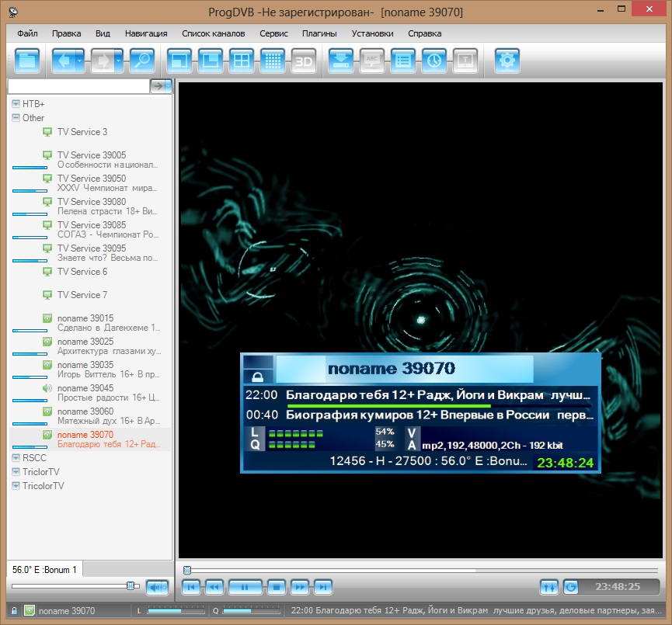Click the 3D mode toolbar button

click(303, 61)
